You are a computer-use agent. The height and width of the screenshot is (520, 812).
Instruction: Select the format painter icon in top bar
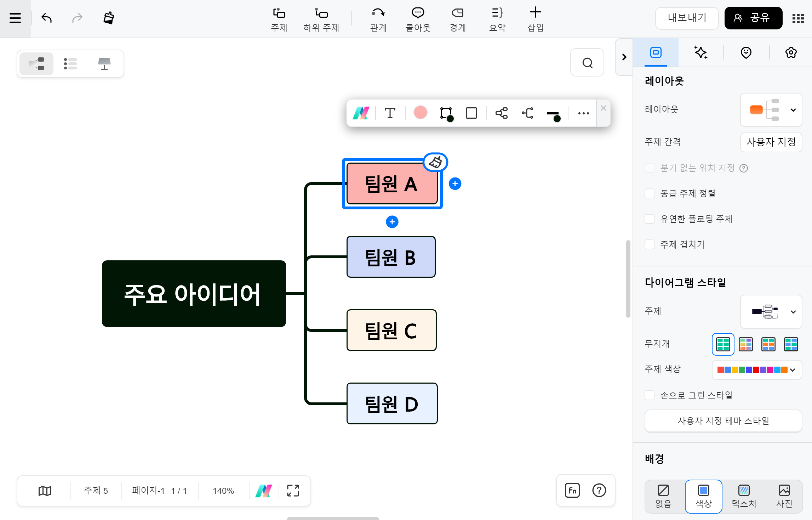tap(109, 18)
